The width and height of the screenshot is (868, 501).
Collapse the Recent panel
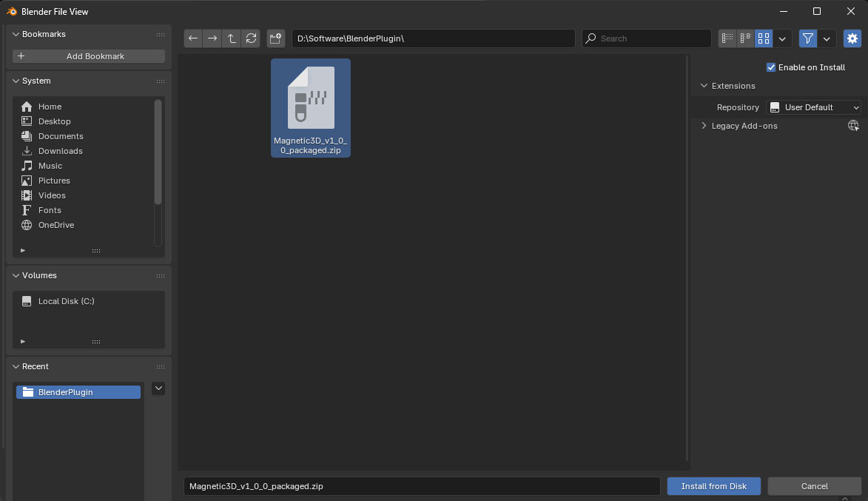(16, 366)
